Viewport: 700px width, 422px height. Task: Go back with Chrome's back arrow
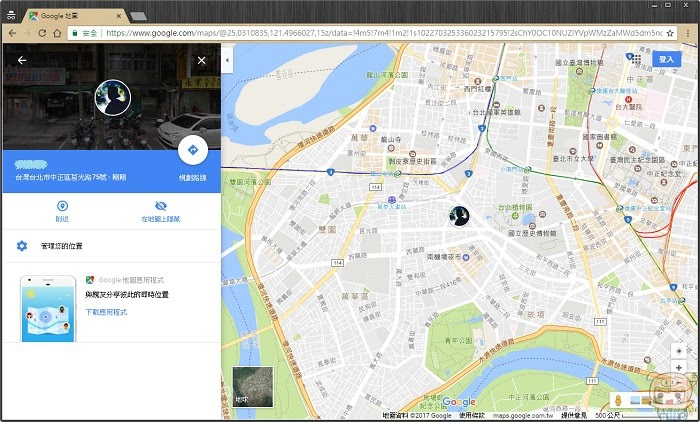tap(12, 33)
